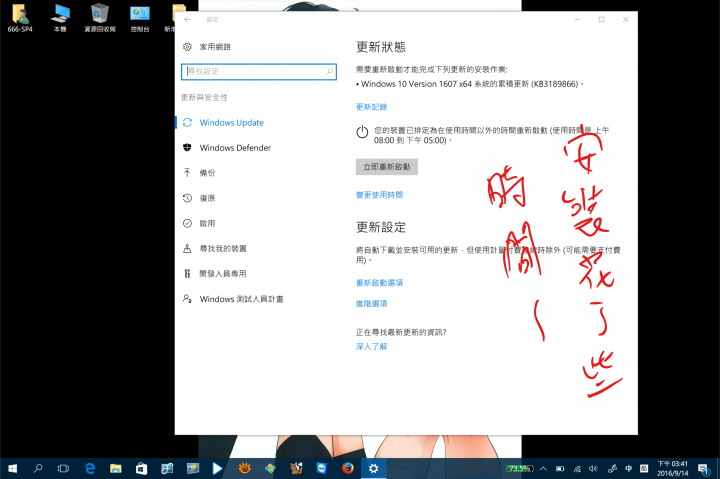
Task: Click the 更新設定 heading text
Action: coord(381,227)
